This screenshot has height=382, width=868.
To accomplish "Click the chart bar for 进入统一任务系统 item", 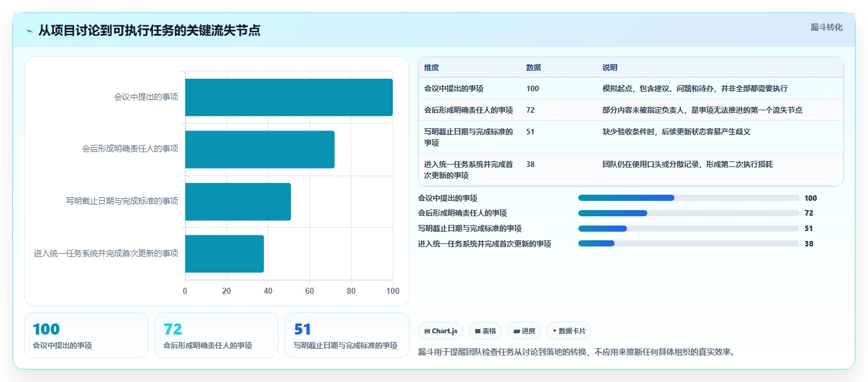I will [x=224, y=253].
